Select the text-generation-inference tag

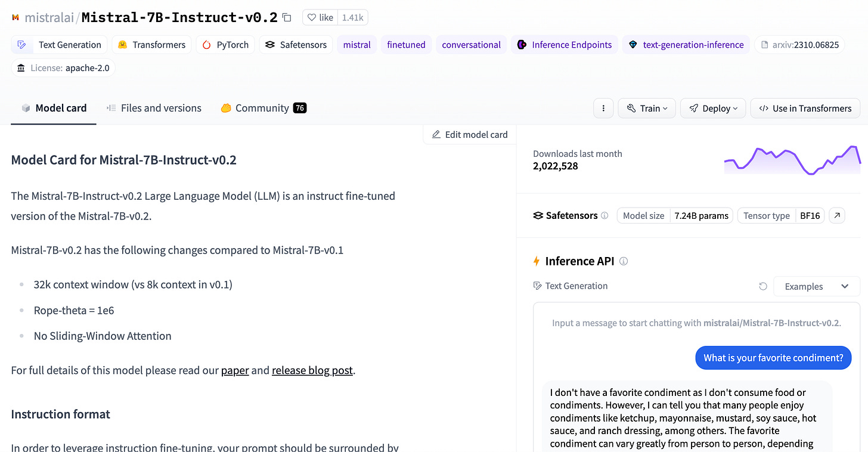686,45
